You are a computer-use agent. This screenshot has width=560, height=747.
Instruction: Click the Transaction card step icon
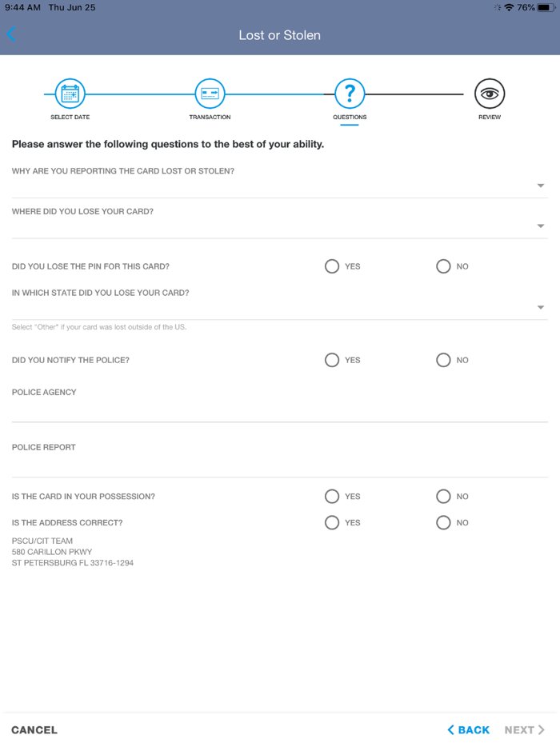pos(210,93)
